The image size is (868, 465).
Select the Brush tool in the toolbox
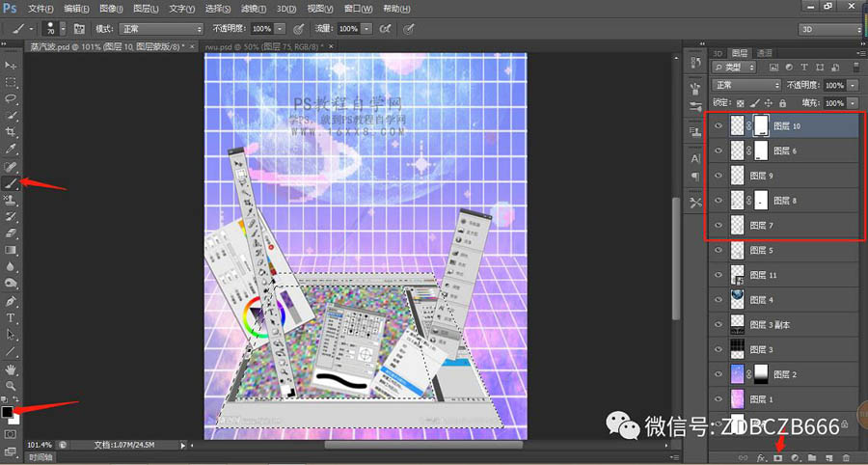[12, 183]
